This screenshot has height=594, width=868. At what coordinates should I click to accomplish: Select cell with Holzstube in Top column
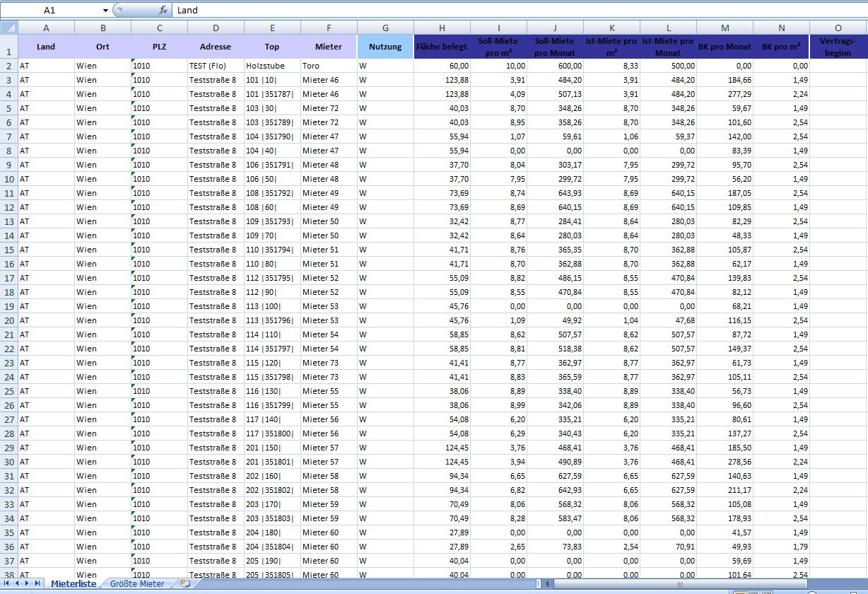272,66
